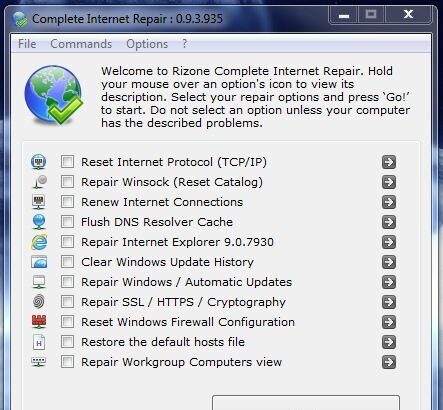
Task: Open the Options menu
Action: [x=147, y=44]
